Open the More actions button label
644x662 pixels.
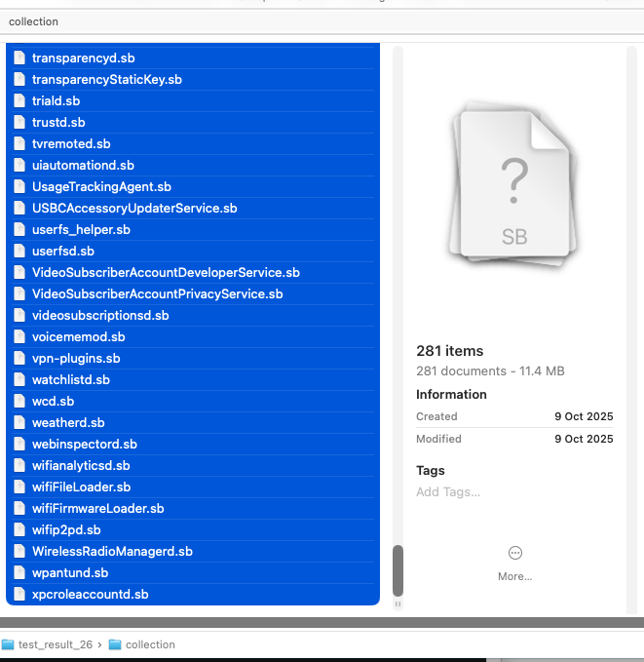point(514,576)
